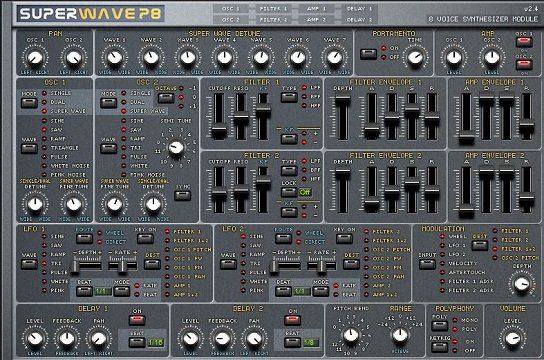Click the LFO 1 Route button
544x360 pixels.
[84, 238]
